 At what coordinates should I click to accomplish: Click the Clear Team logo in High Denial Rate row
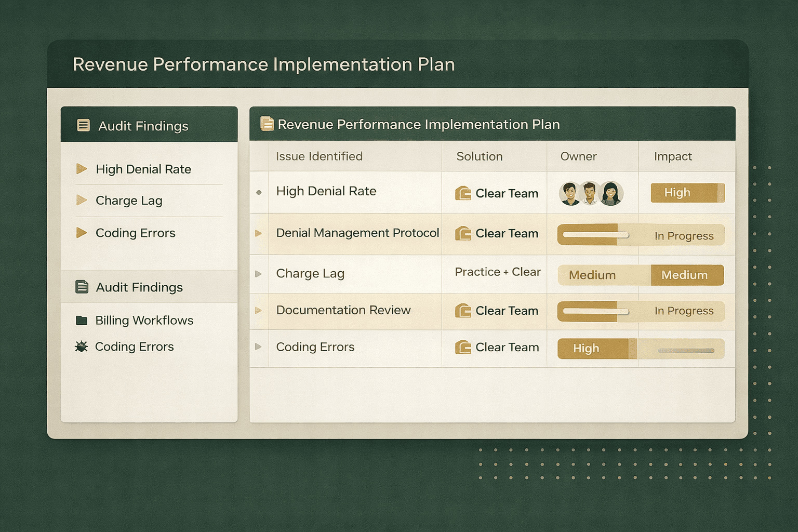pyautogui.click(x=463, y=193)
